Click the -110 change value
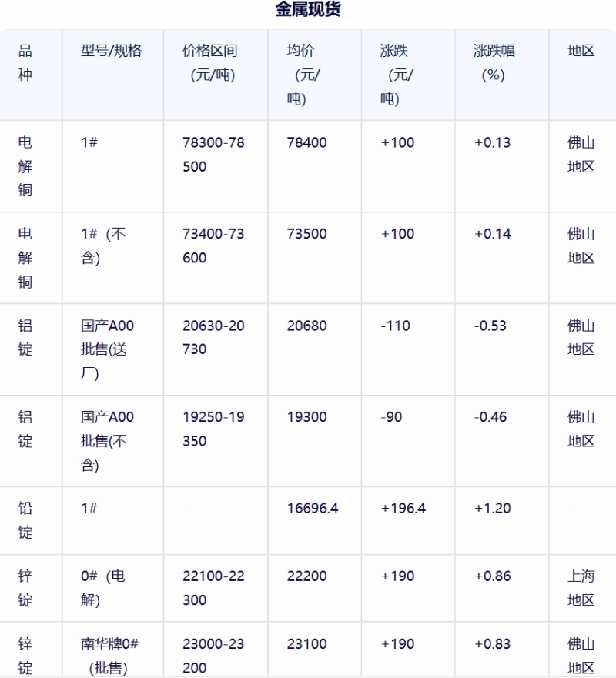Screen dimensions: 616x678 click(x=395, y=326)
